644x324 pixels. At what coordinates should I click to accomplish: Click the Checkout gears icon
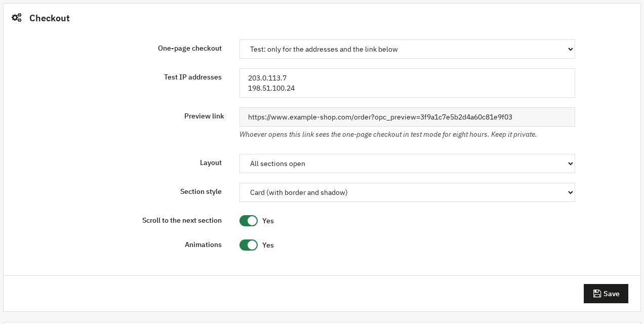coord(17,18)
